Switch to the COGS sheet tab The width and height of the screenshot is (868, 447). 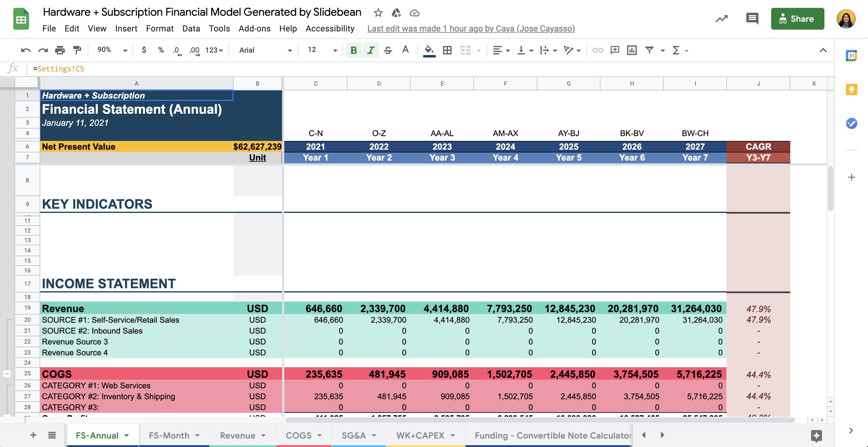point(298,435)
